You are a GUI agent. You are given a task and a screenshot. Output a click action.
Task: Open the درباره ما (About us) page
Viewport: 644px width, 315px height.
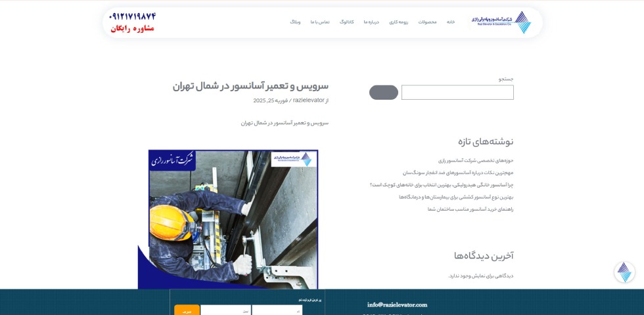(x=371, y=22)
